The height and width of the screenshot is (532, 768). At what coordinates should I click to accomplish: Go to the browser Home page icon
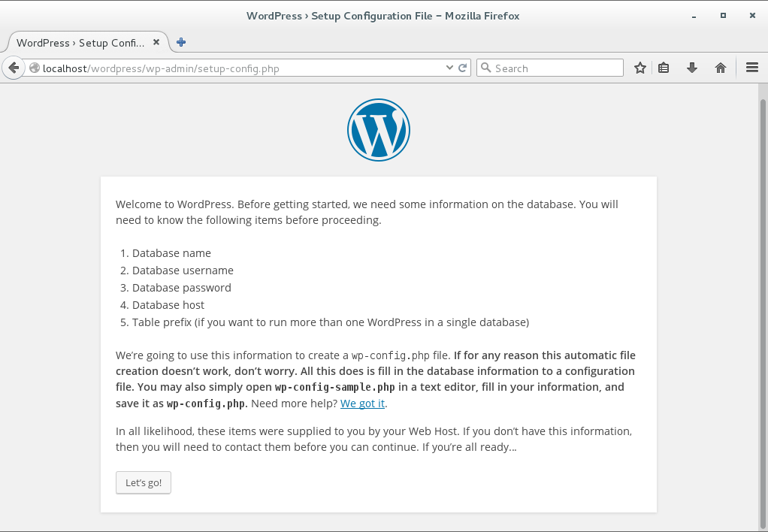tap(720, 67)
